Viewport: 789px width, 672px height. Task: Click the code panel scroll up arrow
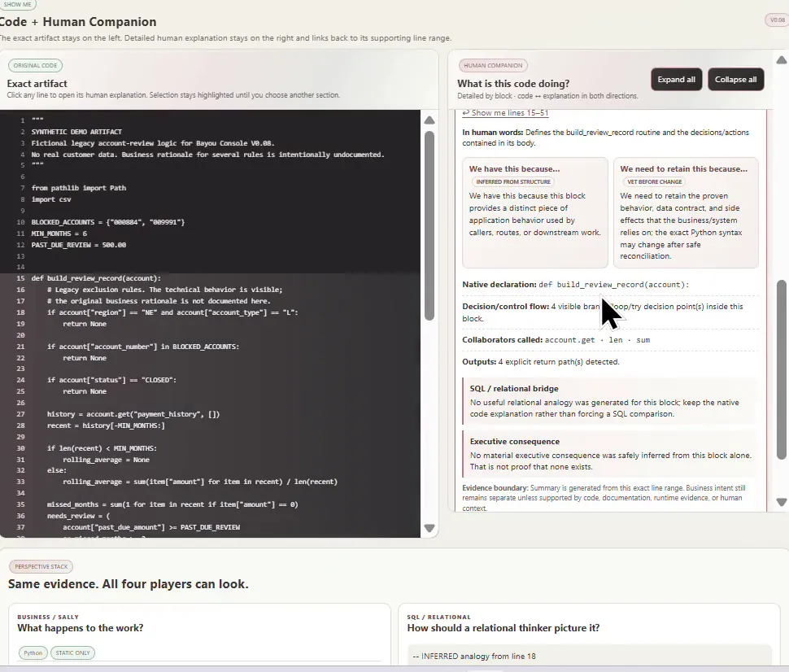[429, 120]
